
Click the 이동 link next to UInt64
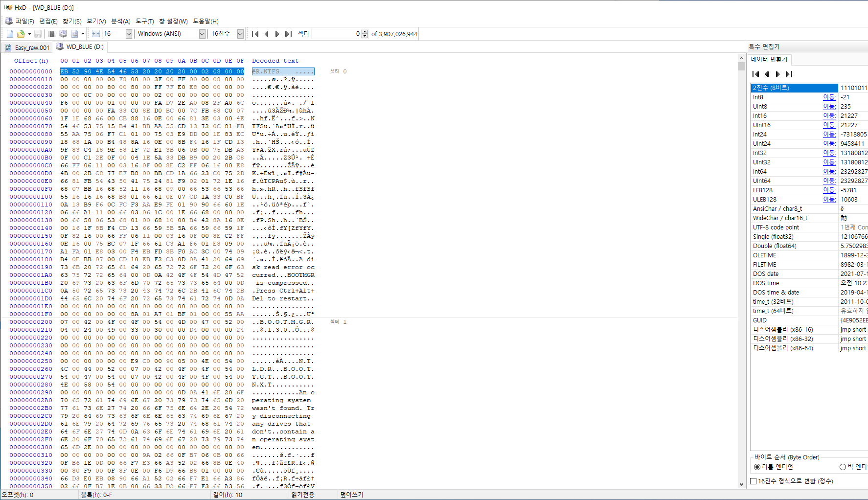(x=829, y=181)
